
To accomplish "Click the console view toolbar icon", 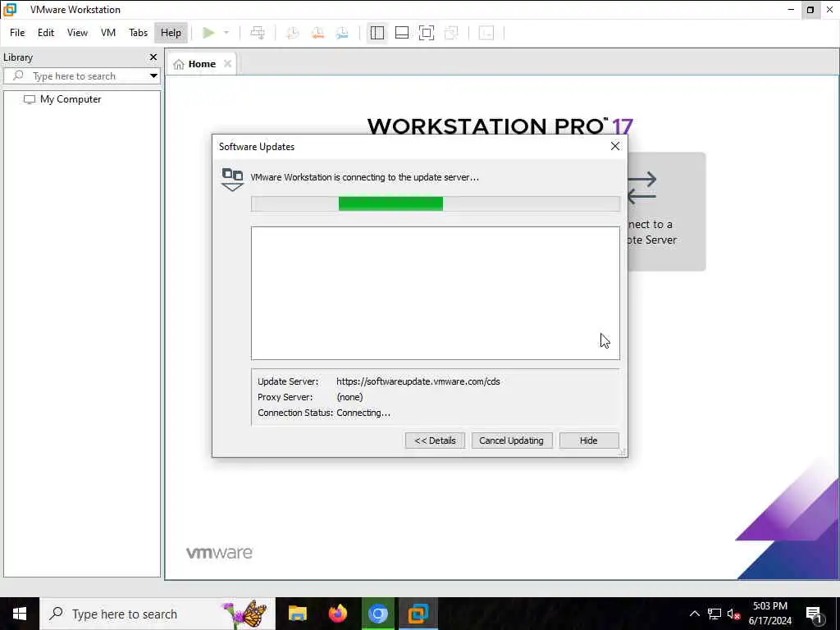I will (x=486, y=33).
